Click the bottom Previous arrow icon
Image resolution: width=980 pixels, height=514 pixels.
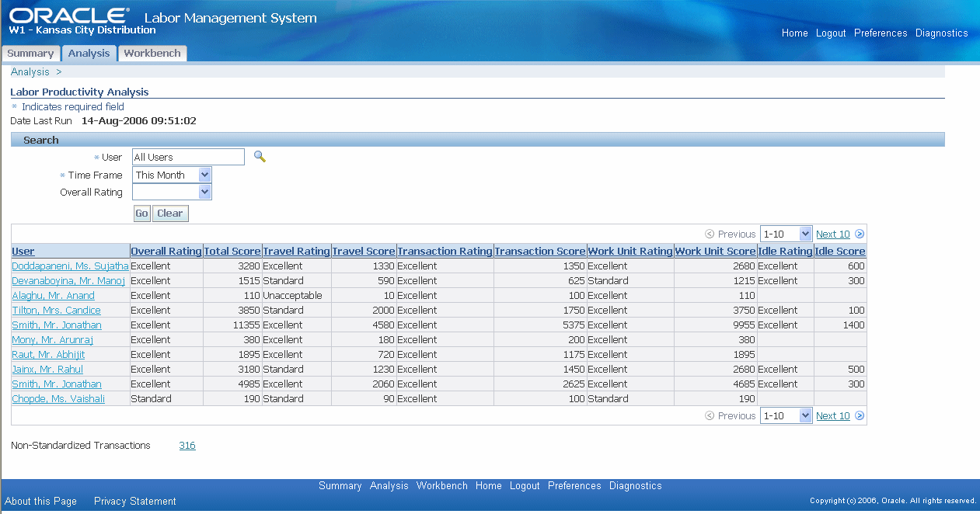[710, 415]
